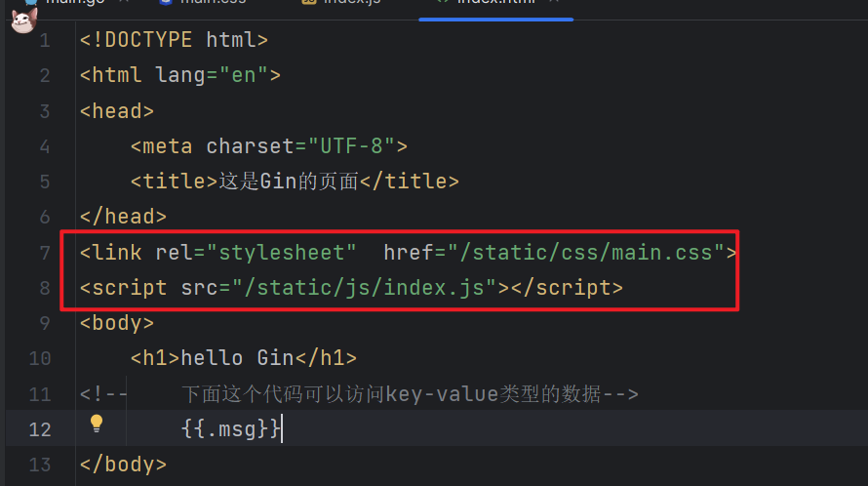Click the "stylesheet" rel value
The width and height of the screenshot is (868, 486).
[x=282, y=252]
